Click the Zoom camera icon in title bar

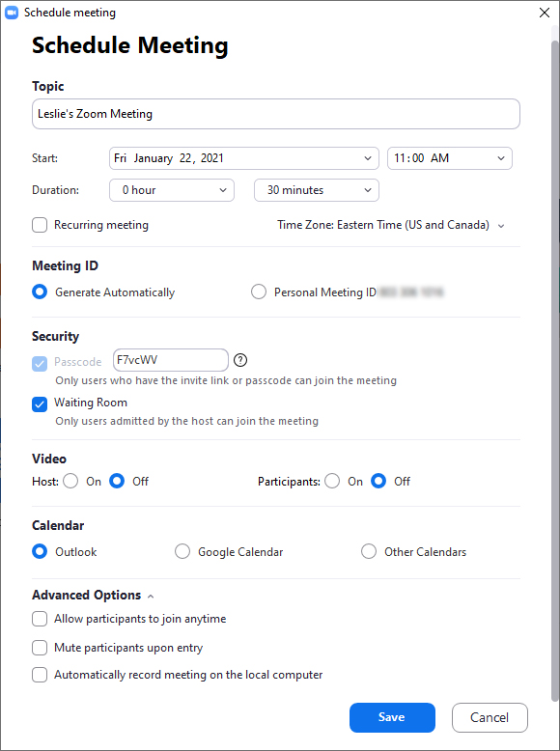pyautogui.click(x=11, y=13)
